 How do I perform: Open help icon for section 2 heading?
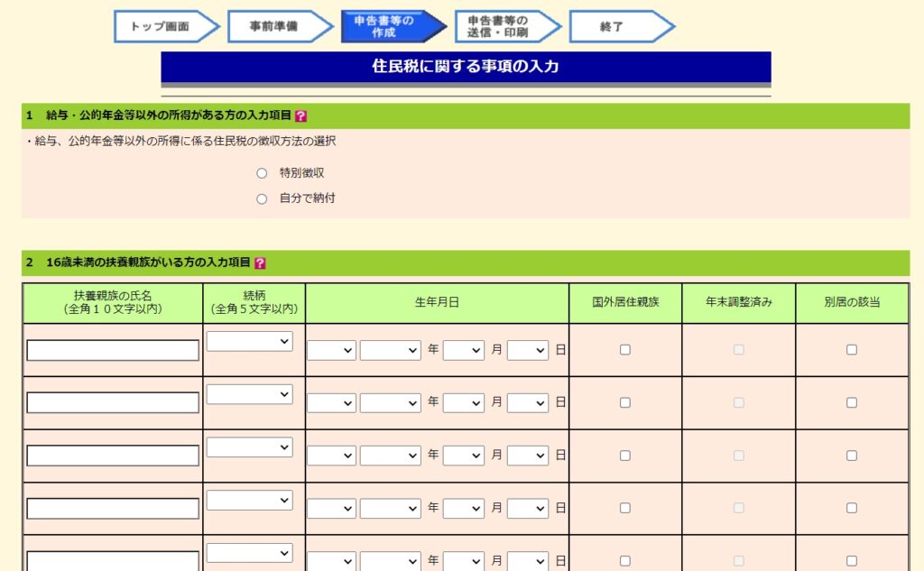tap(260, 263)
